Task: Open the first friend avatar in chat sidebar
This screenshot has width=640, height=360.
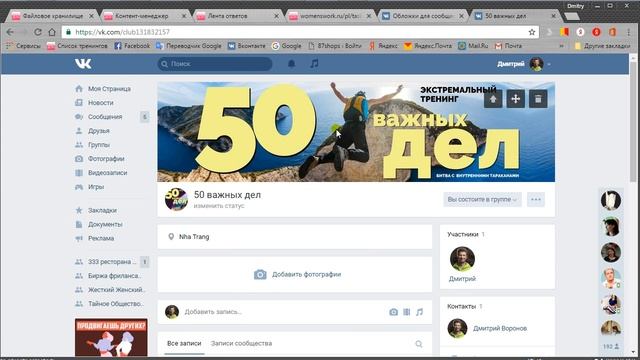Action: (611, 200)
